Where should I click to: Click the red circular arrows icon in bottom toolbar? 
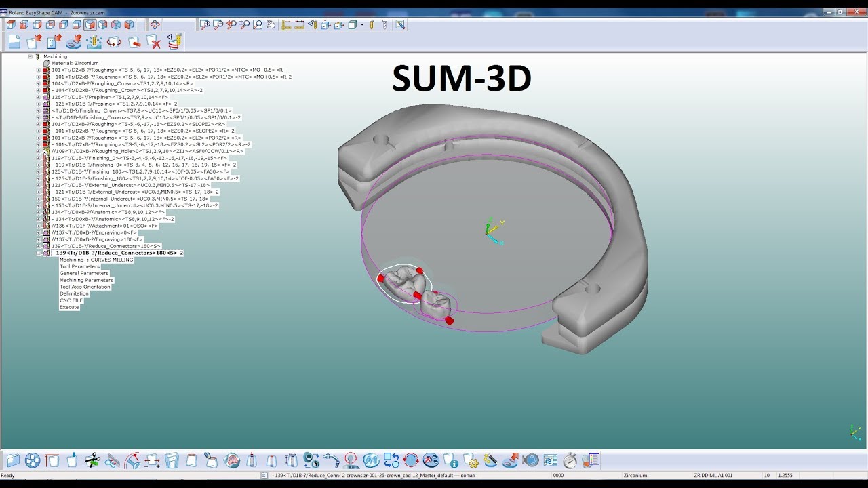(x=411, y=460)
